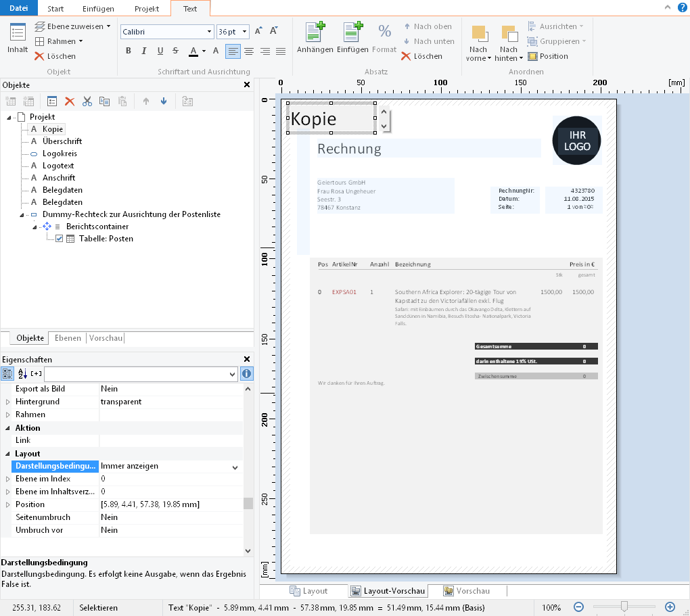
Task: Switch to the Ebenen tab
Action: (x=68, y=338)
